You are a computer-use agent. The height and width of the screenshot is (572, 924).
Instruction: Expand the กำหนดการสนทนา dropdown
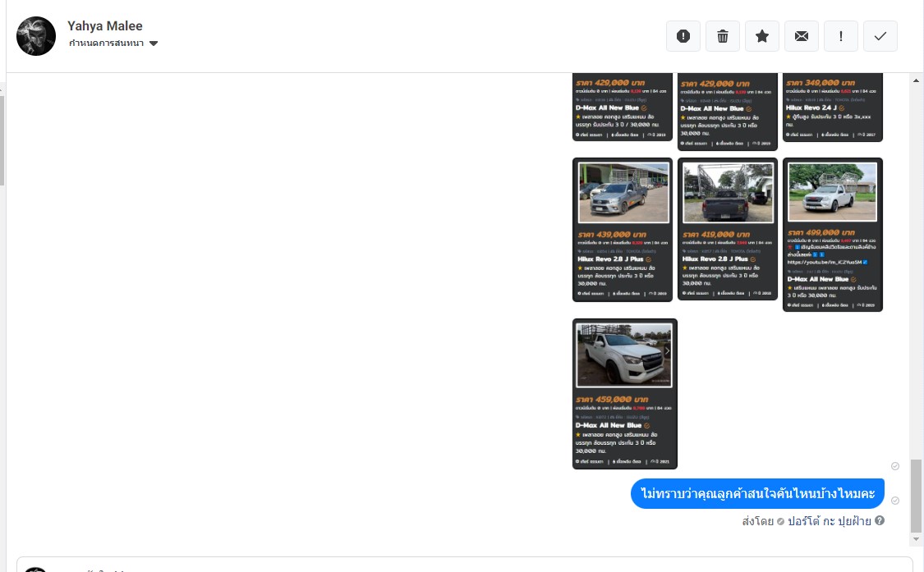[x=113, y=43]
